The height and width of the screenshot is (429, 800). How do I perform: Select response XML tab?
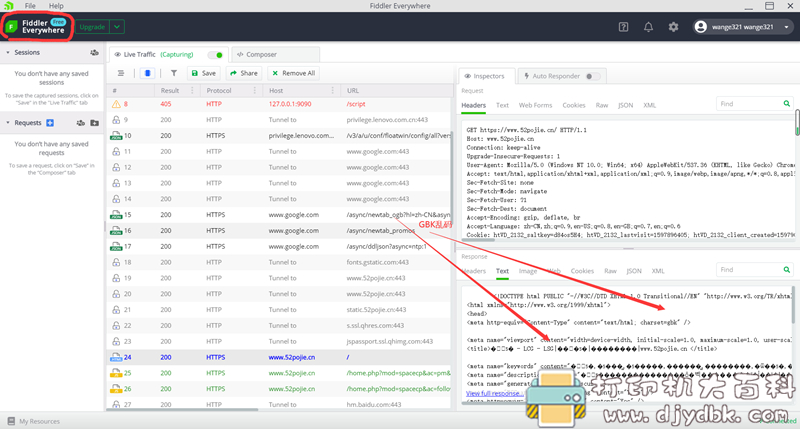coord(658,271)
